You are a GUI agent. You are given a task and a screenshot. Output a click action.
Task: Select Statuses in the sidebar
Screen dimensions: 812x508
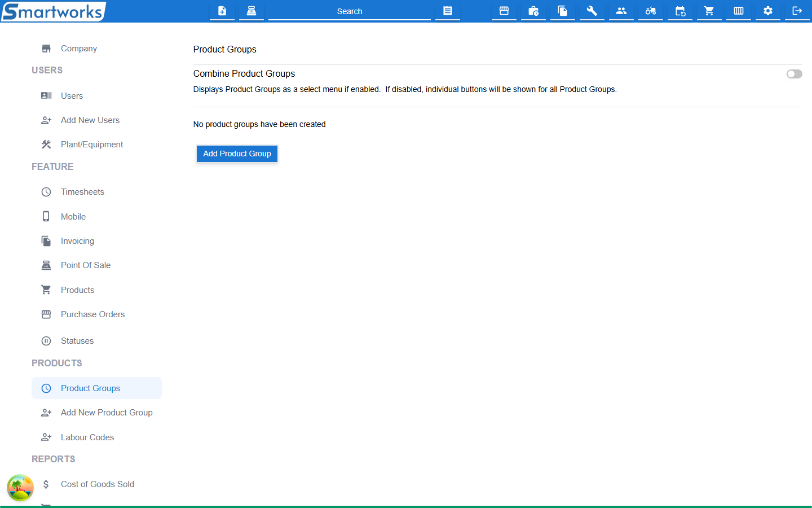point(96,341)
